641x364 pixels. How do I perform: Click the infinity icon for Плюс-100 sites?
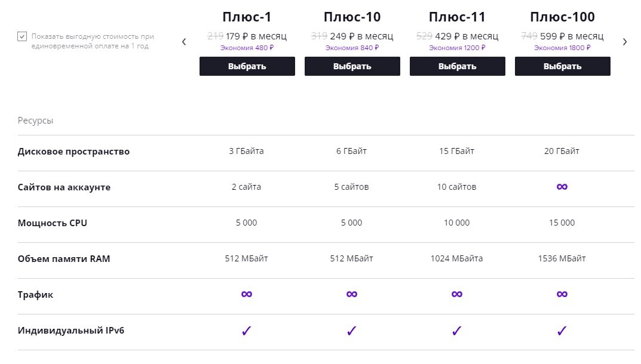pyautogui.click(x=562, y=187)
